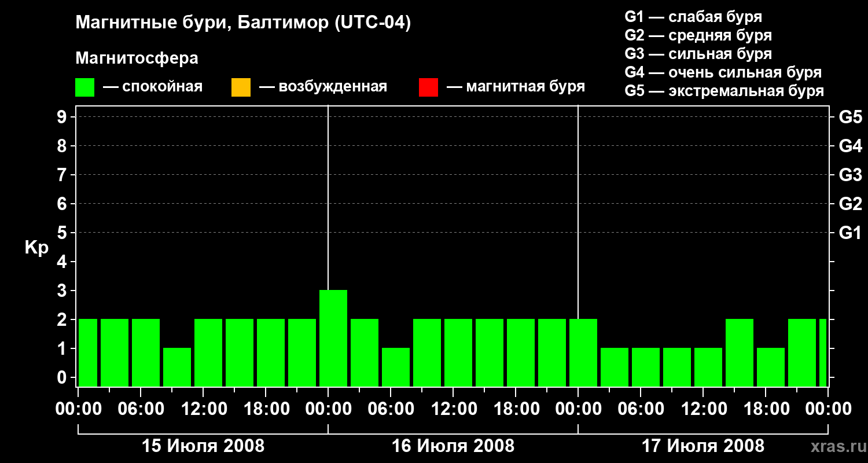Click the 'Kp' axis title
The image size is (868, 463).
(x=36, y=248)
